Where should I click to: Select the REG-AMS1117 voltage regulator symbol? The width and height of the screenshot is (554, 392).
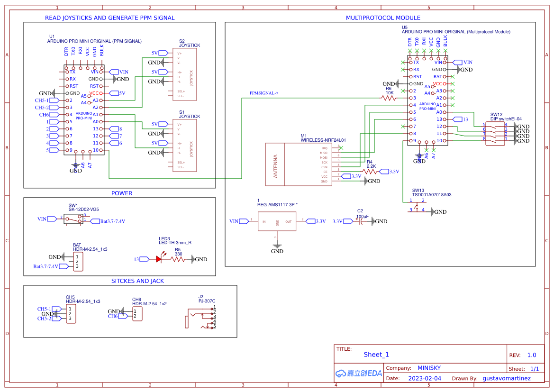click(277, 221)
